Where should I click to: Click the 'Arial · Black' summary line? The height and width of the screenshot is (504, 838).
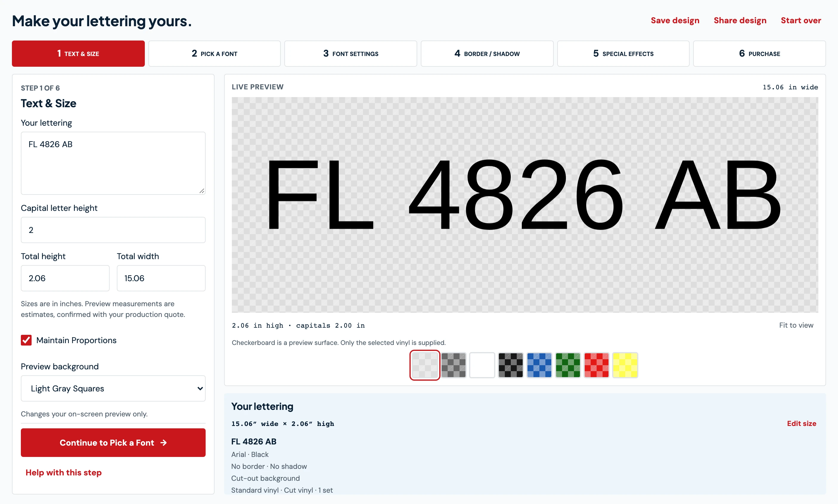[x=250, y=455]
